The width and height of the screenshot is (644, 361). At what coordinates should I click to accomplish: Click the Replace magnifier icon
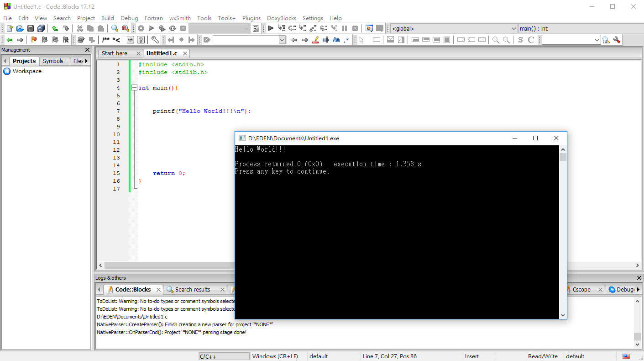click(125, 28)
